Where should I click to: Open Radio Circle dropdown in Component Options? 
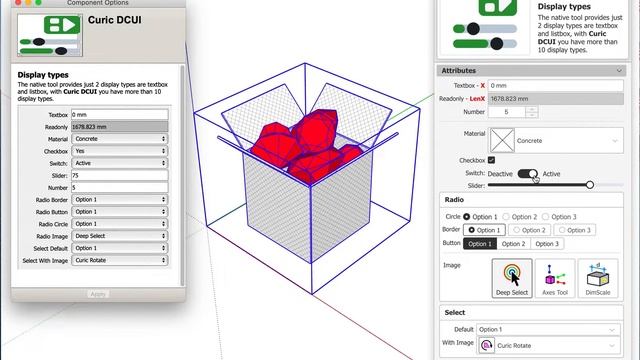120,224
